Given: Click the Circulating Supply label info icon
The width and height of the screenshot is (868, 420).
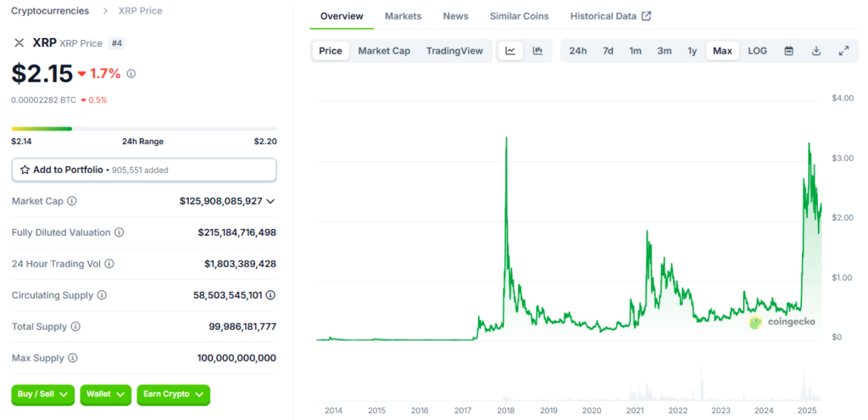Looking at the screenshot, I should pos(102,295).
